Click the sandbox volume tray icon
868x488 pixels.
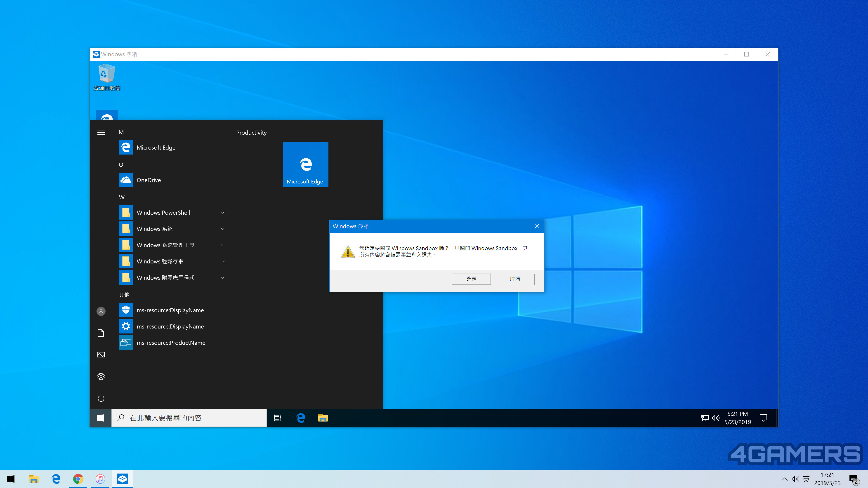pos(716,418)
